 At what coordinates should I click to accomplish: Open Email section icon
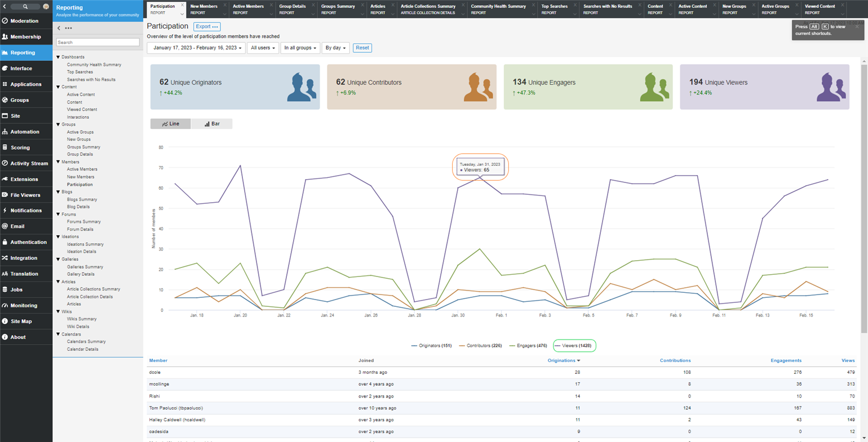point(5,226)
